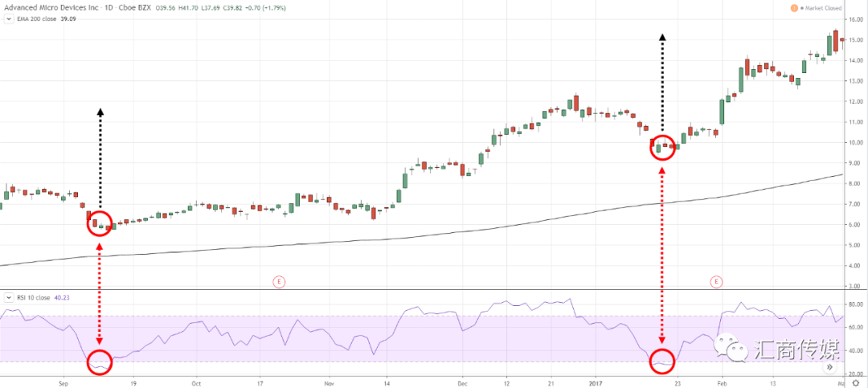The height and width of the screenshot is (388, 868).
Task: Click the RSI value 40.23
Action: click(61, 297)
